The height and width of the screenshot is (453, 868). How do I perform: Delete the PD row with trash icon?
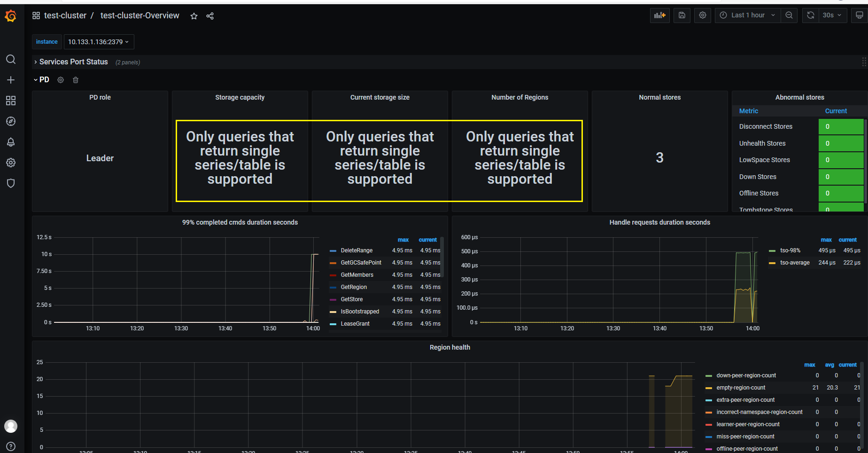(x=76, y=80)
